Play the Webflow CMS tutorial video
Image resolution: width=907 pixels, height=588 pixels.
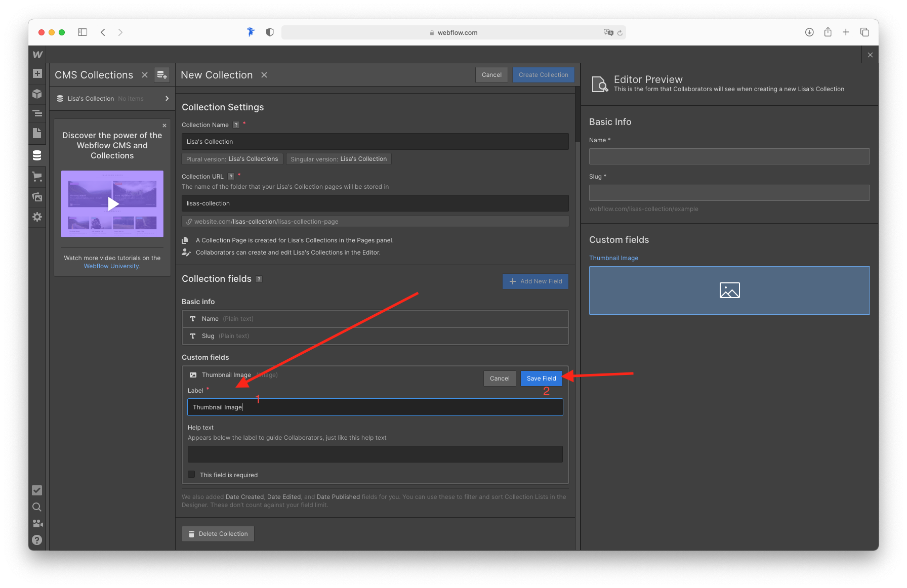point(112,204)
